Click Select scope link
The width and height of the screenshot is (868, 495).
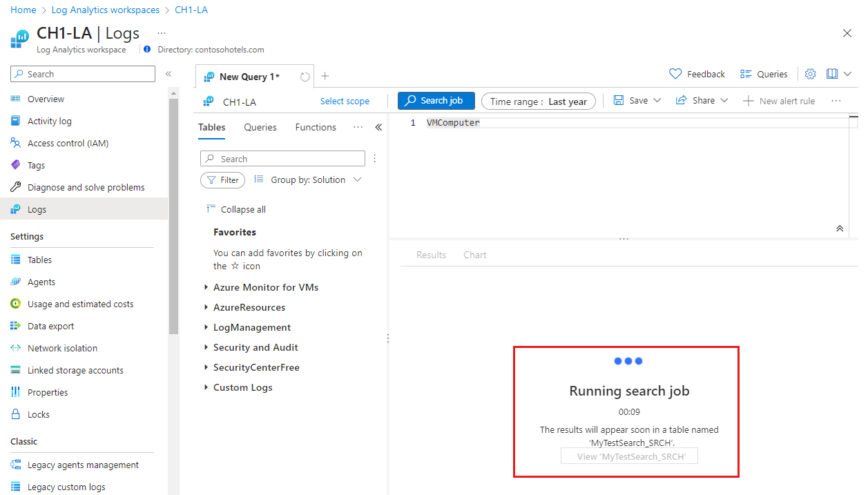click(345, 101)
